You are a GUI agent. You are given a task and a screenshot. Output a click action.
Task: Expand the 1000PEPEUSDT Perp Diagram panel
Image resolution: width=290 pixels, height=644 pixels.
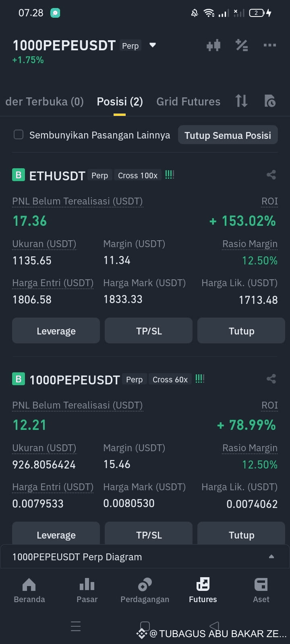tap(145, 557)
